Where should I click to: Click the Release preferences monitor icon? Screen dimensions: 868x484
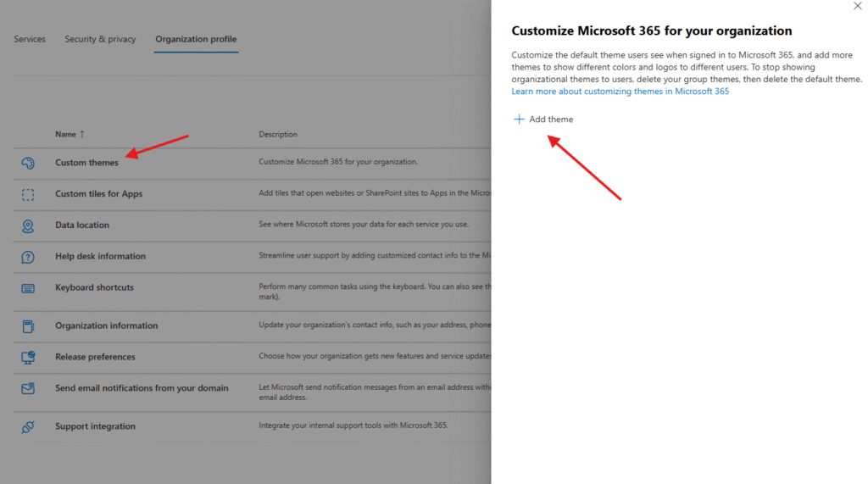click(28, 357)
